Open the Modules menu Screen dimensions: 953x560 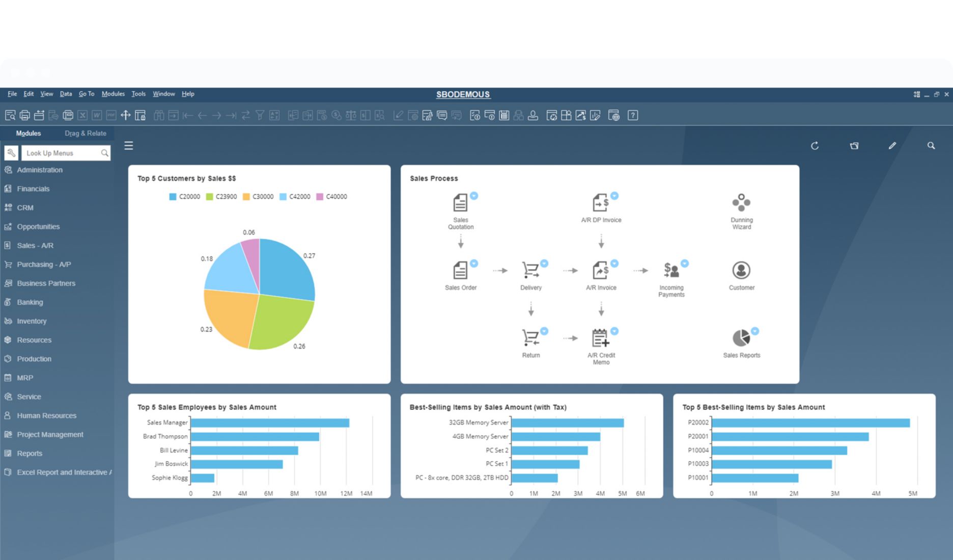point(113,94)
